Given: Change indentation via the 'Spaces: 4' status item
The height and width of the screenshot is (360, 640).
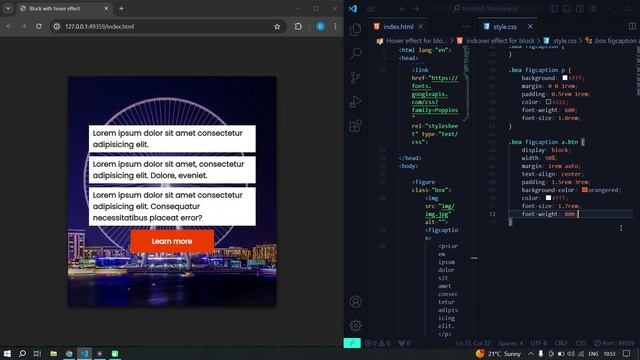Looking at the screenshot, I should (510, 343).
